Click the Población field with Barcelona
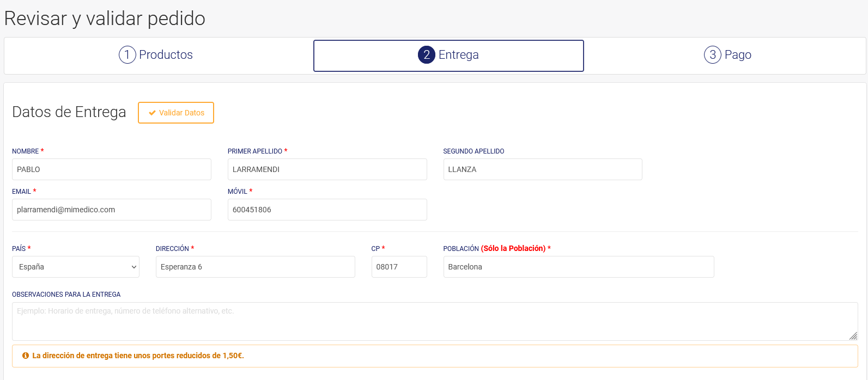868x380 pixels. (578, 267)
